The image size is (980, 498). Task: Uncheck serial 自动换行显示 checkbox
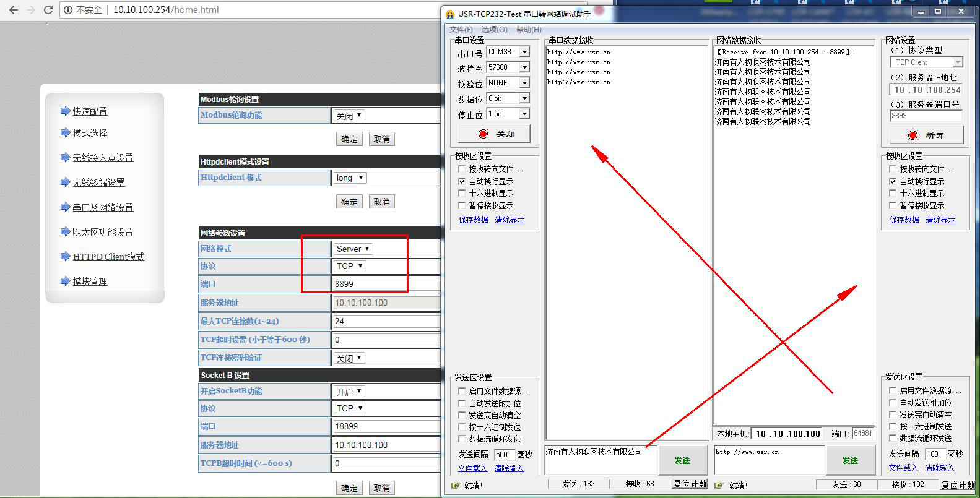(462, 181)
